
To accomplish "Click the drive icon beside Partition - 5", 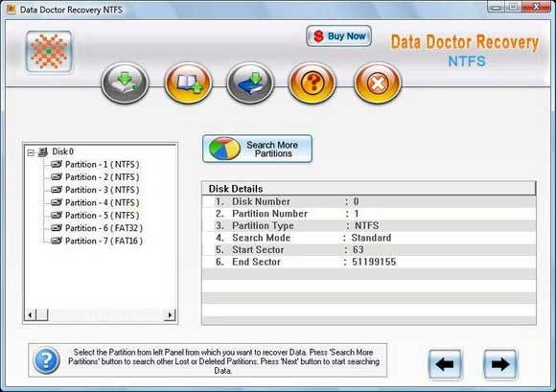I will (57, 215).
